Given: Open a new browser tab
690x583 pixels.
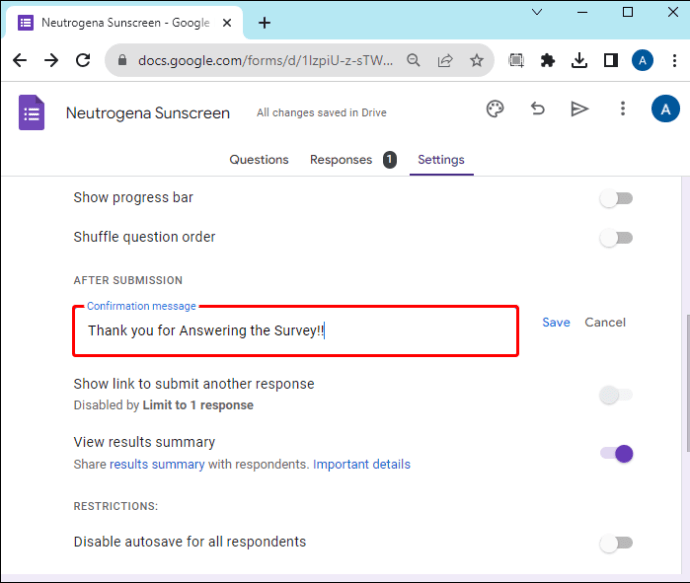Looking at the screenshot, I should click(x=264, y=23).
